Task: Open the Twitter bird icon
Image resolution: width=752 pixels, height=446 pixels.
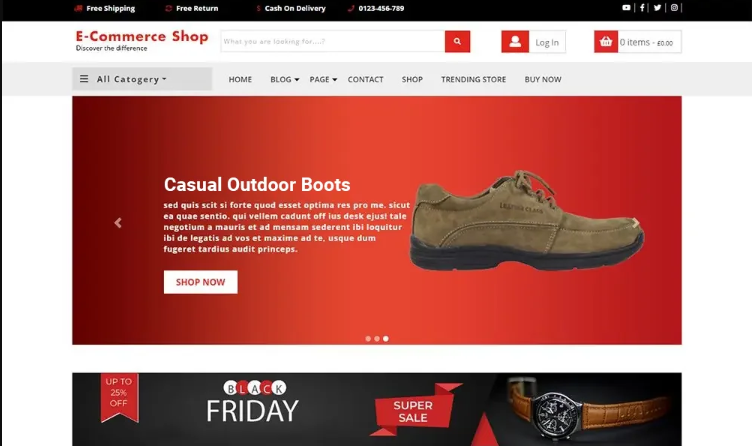Action: (657, 8)
